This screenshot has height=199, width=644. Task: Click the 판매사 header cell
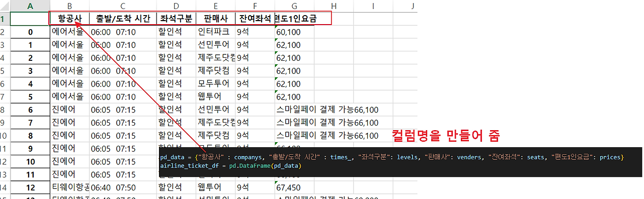click(x=215, y=19)
